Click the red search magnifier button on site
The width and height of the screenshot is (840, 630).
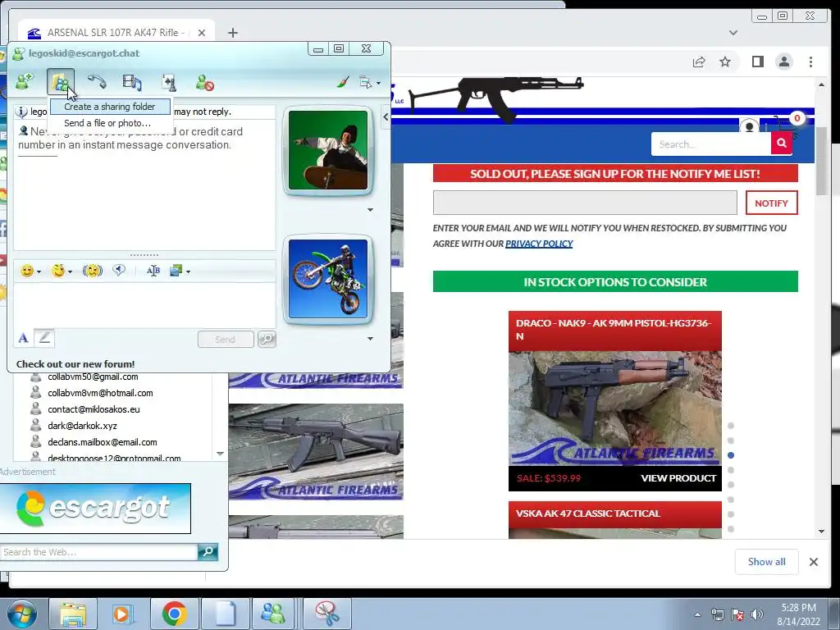pyautogui.click(x=782, y=144)
